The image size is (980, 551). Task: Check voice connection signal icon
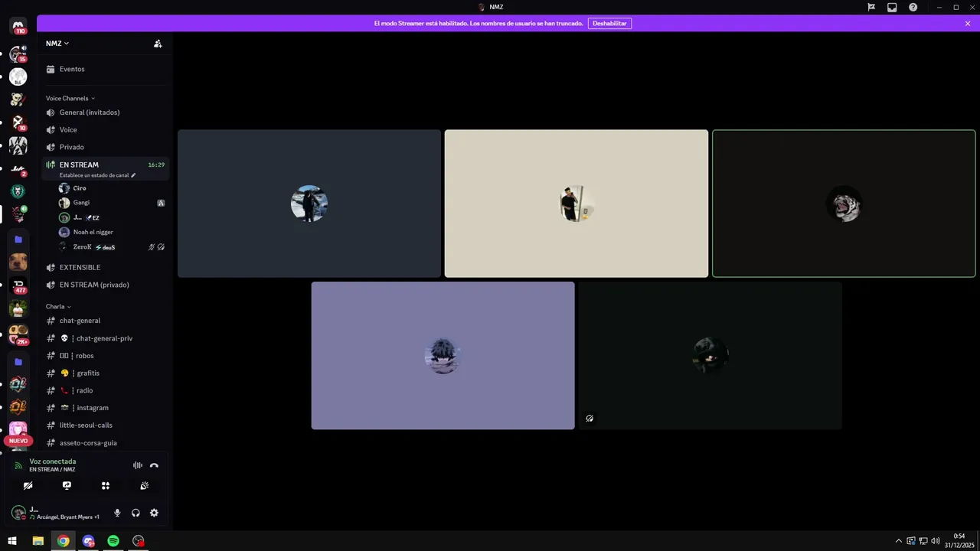click(x=18, y=465)
